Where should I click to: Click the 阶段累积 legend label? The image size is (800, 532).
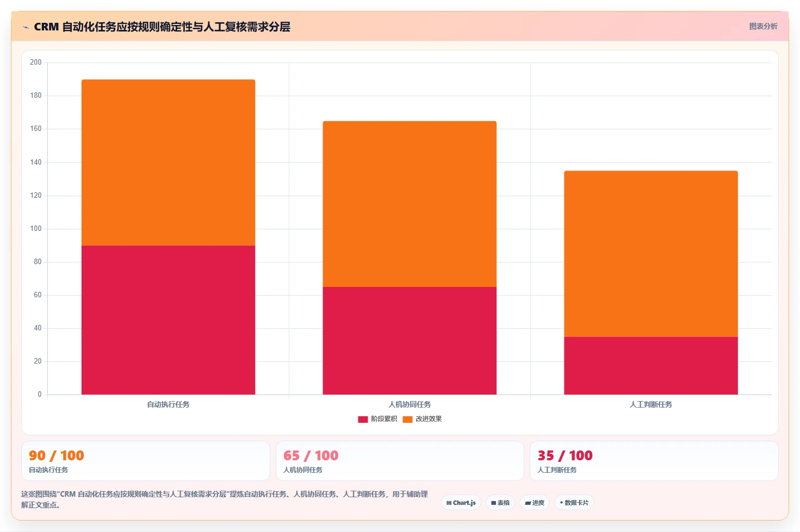(384, 419)
